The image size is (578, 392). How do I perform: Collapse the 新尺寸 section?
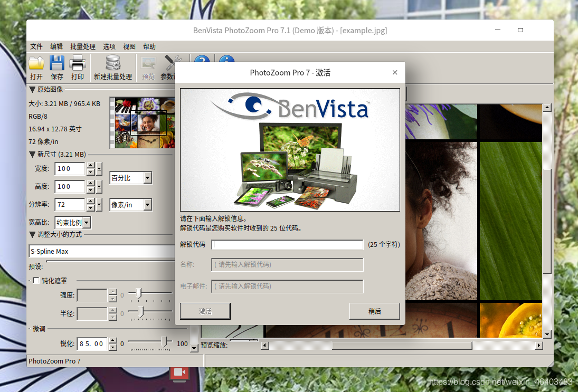click(32, 155)
